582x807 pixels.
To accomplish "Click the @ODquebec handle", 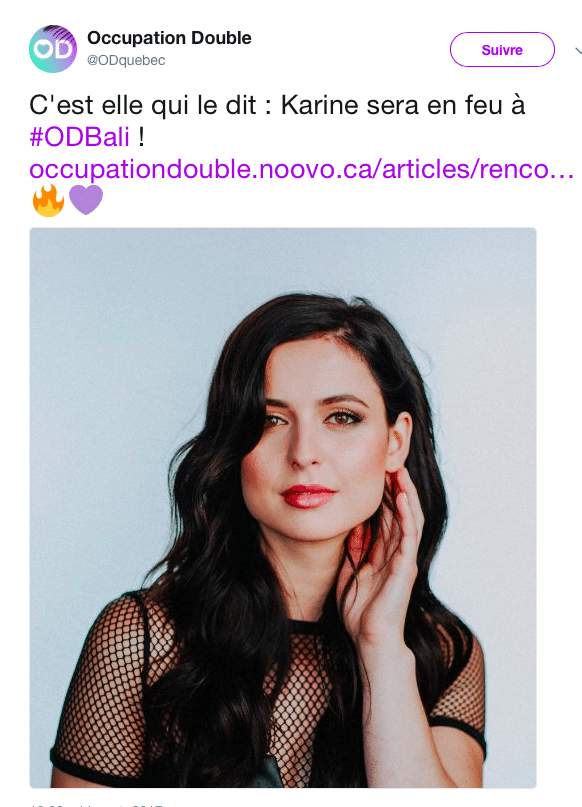I will pos(126,60).
